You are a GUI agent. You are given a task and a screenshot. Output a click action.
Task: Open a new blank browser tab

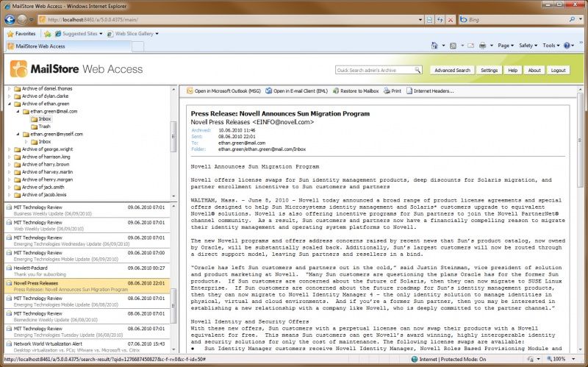click(x=137, y=46)
